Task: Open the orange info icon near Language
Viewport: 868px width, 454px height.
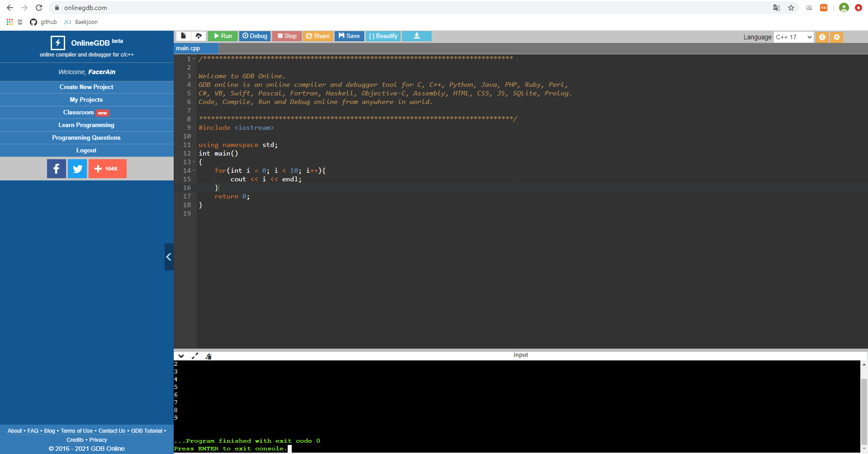Action: [822, 37]
